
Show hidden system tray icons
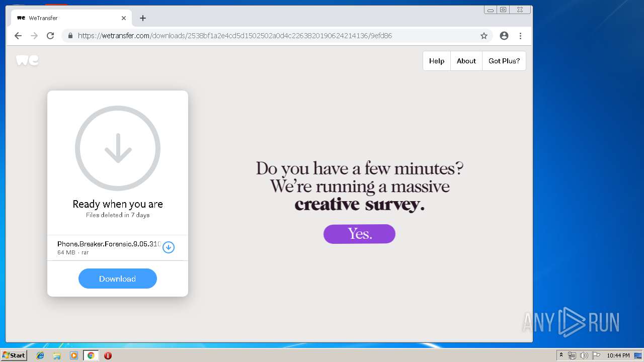click(x=561, y=355)
